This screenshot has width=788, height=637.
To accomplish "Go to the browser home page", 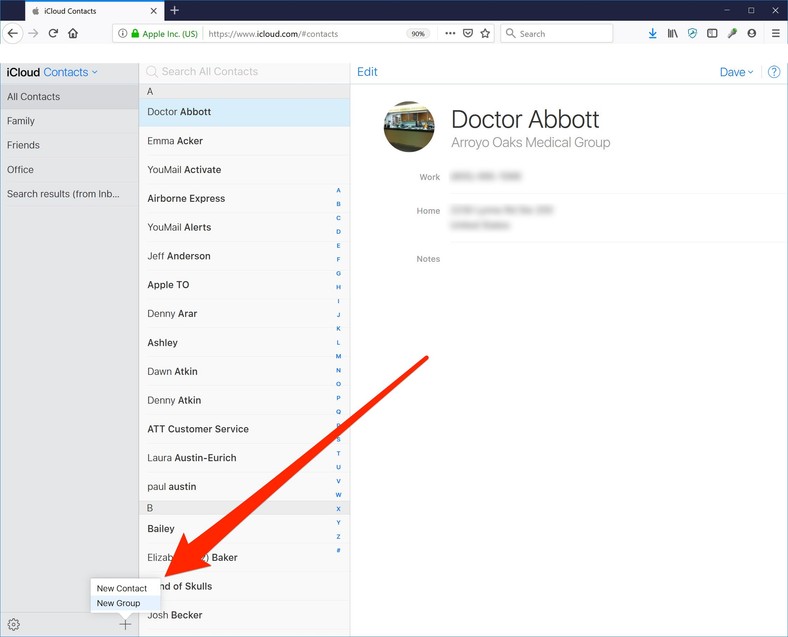I will (73, 34).
